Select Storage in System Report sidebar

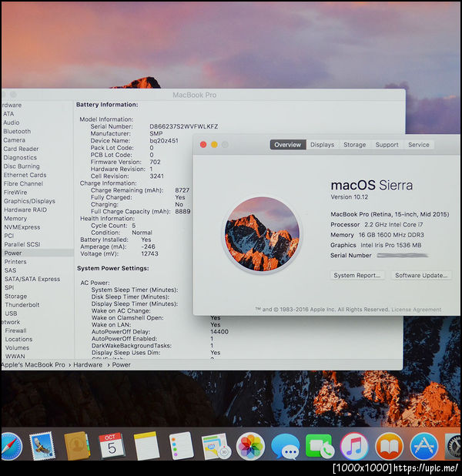pyautogui.click(x=15, y=297)
